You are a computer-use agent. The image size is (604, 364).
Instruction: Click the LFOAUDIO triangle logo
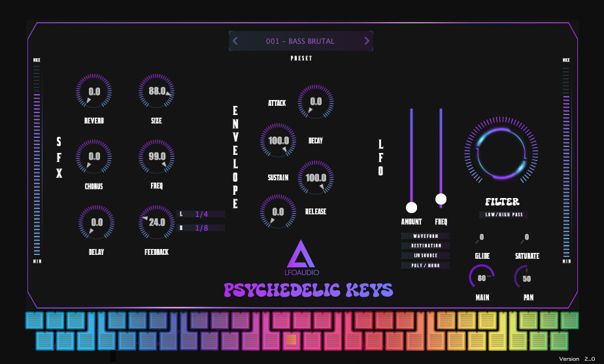[x=301, y=254]
